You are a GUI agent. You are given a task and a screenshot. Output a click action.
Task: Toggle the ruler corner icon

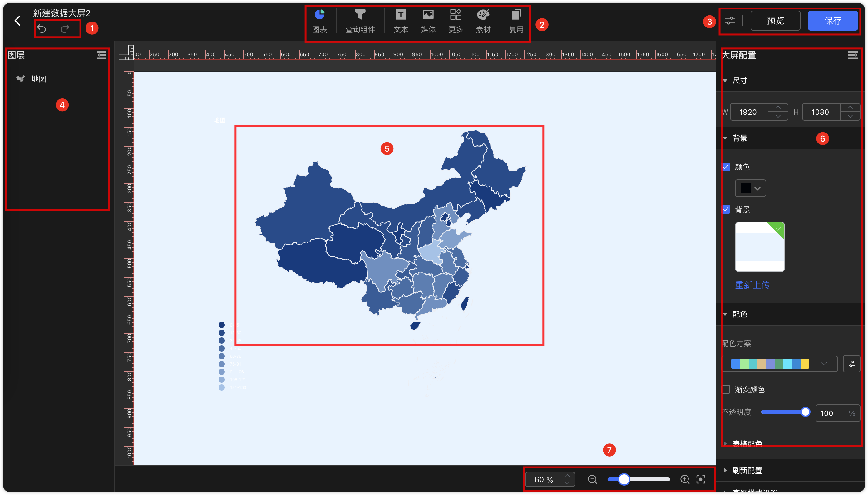coord(126,53)
